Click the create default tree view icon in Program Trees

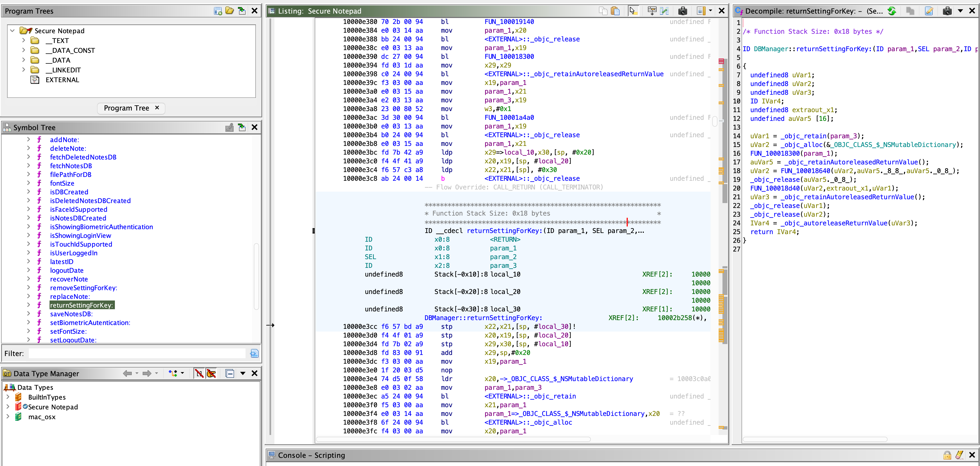218,11
